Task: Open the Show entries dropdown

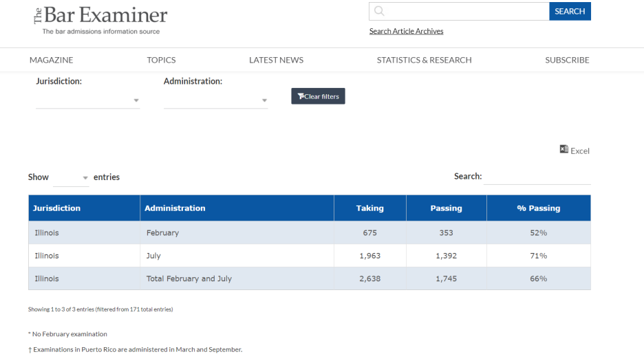Action: [71, 177]
